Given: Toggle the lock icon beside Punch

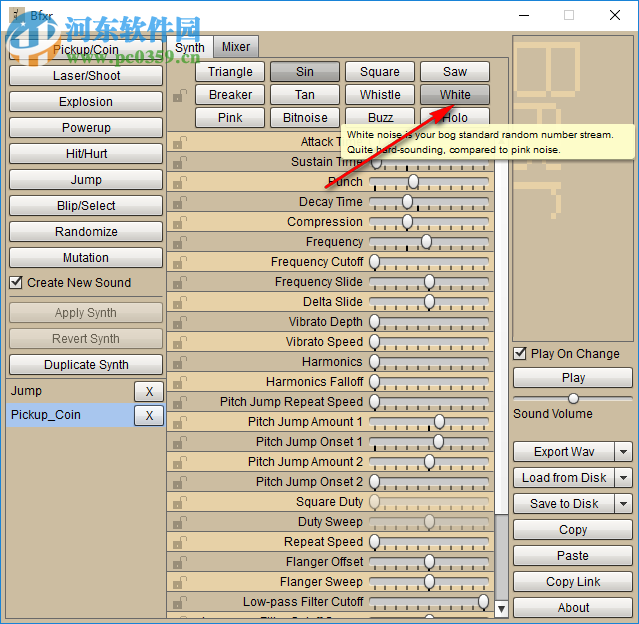Looking at the screenshot, I should coord(180,182).
